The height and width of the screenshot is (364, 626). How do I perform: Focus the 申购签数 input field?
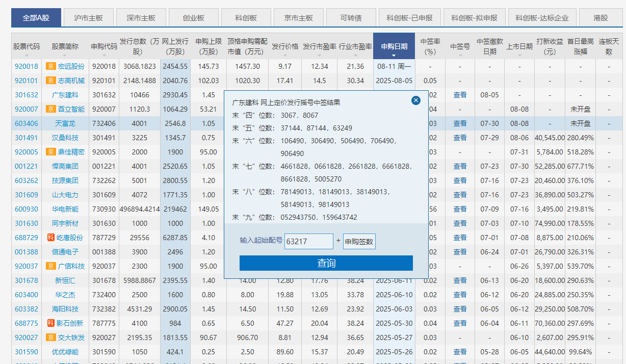tap(359, 241)
